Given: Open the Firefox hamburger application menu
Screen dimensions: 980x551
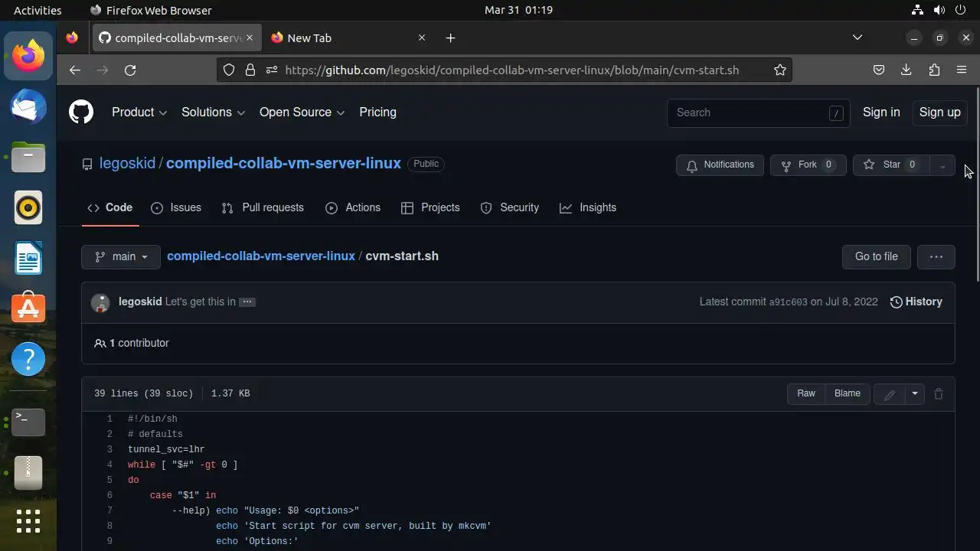Looking at the screenshot, I should (x=962, y=70).
